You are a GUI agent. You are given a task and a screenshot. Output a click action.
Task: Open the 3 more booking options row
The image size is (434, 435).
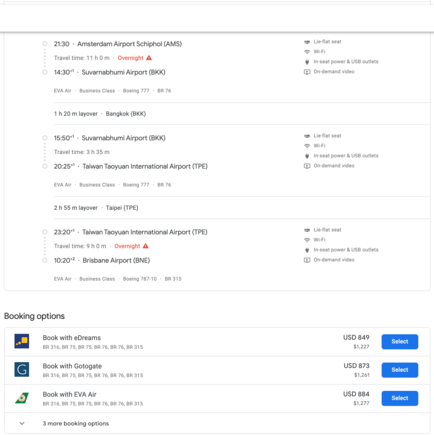click(217, 423)
